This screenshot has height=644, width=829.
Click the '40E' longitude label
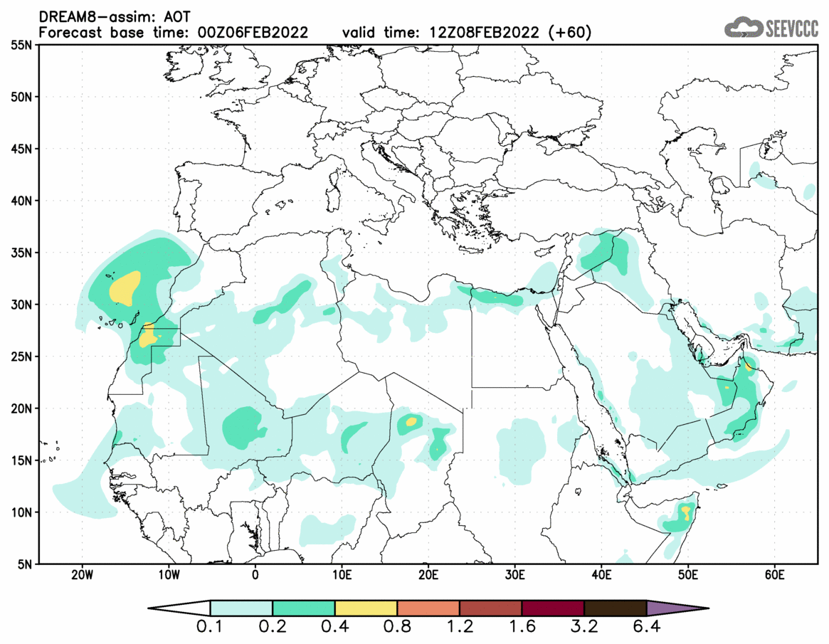pyautogui.click(x=602, y=575)
